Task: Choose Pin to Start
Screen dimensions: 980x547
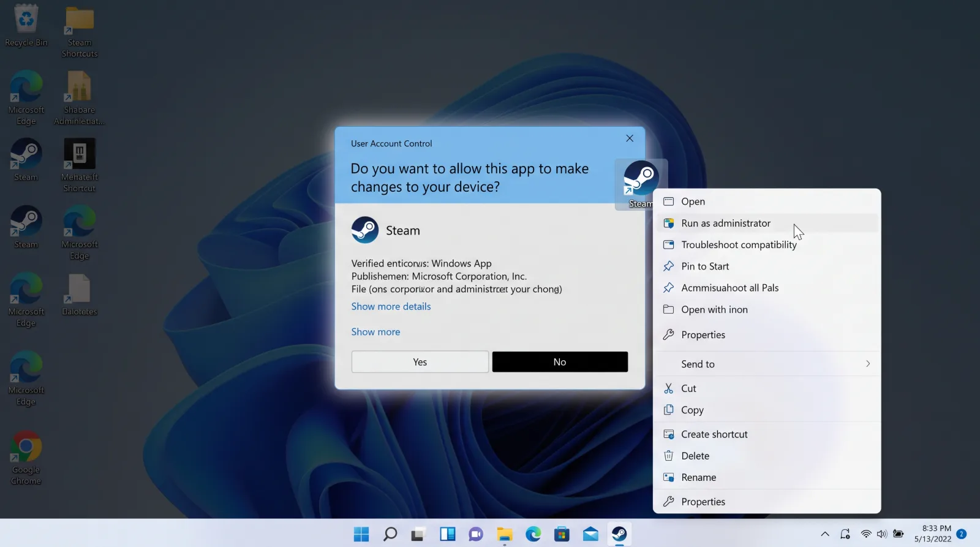Action: click(x=767, y=266)
